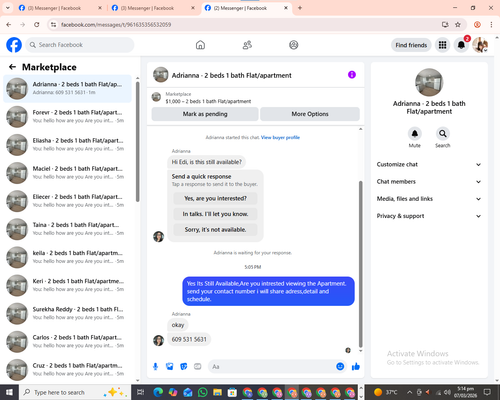The image size is (500, 400).
Task: Open the account profile picture menu
Action: [x=480, y=45]
